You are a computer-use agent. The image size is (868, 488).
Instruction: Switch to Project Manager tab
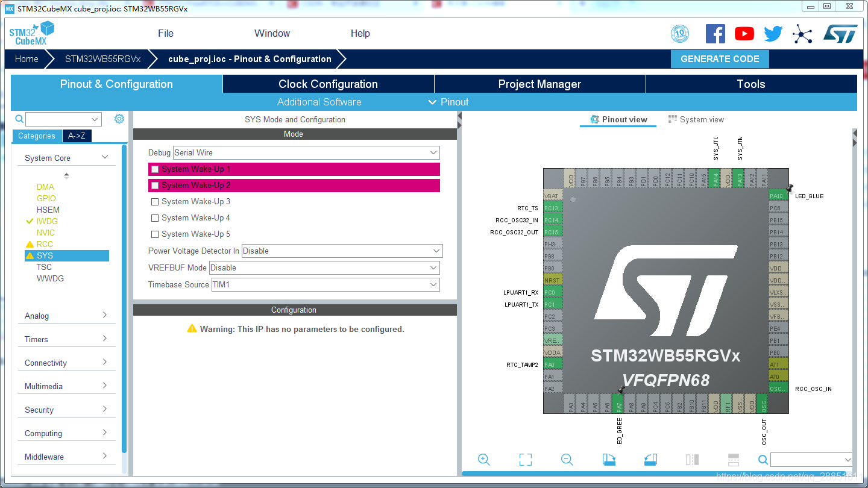pyautogui.click(x=539, y=84)
